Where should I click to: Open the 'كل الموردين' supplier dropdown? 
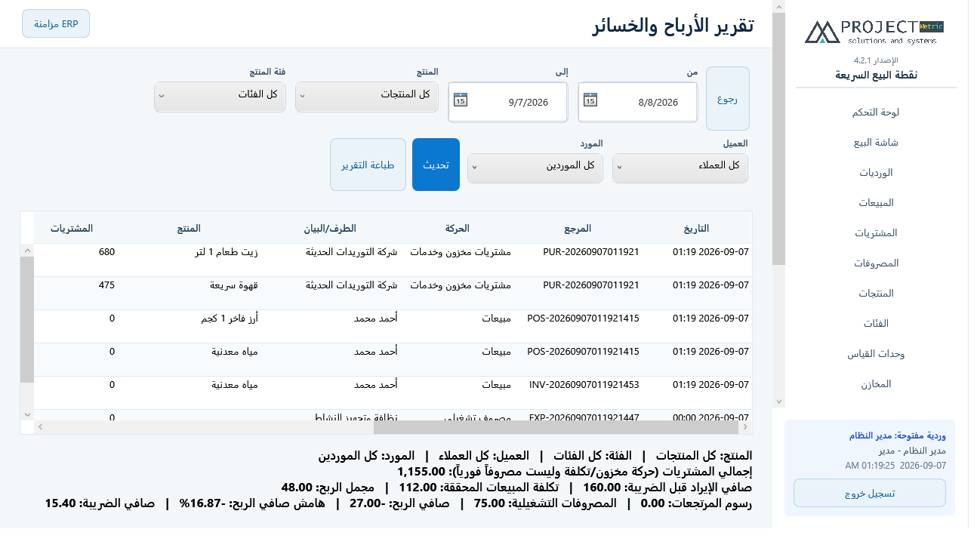(x=535, y=168)
